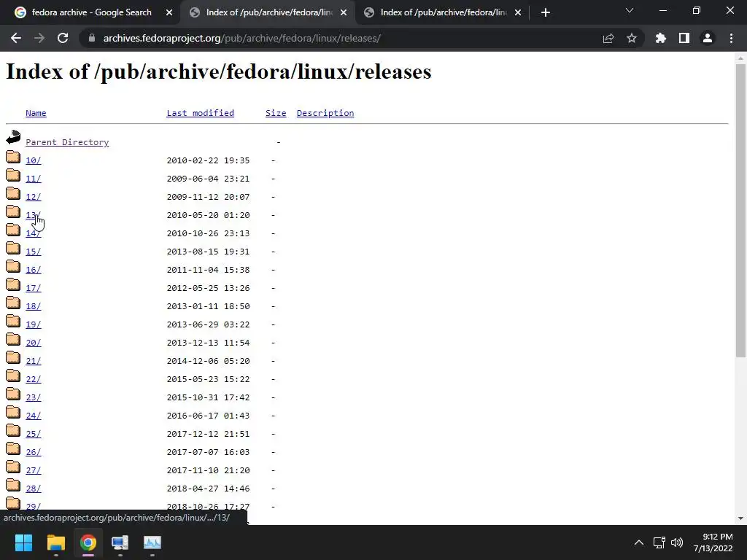The width and height of the screenshot is (747, 560).
Task: Open the tab search dropdown arrow
Action: click(x=630, y=10)
